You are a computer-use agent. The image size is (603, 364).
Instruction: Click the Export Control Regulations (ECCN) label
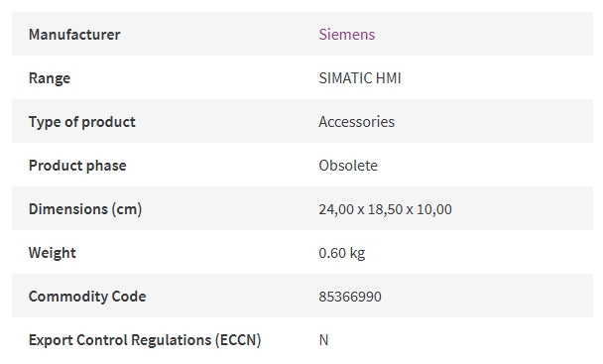click(145, 340)
